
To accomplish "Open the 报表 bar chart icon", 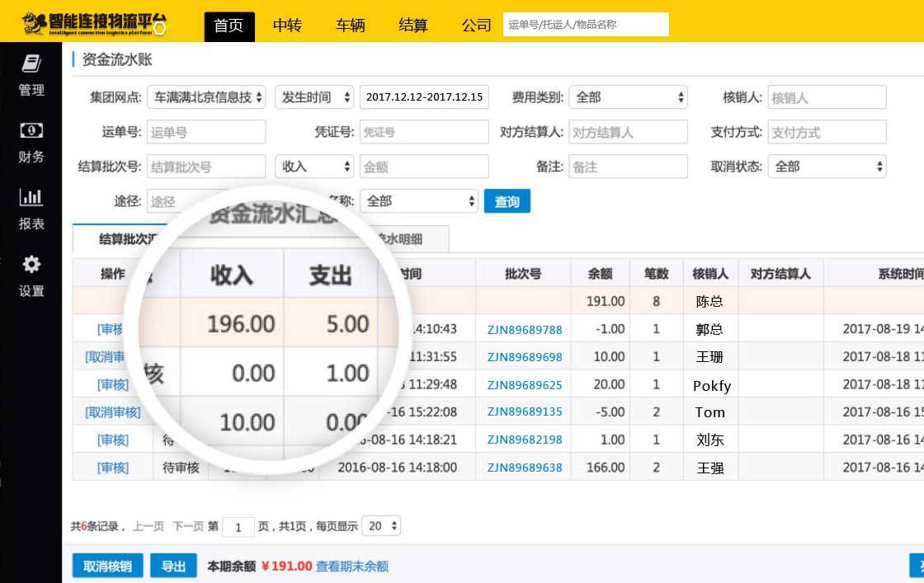I will coord(31,198).
